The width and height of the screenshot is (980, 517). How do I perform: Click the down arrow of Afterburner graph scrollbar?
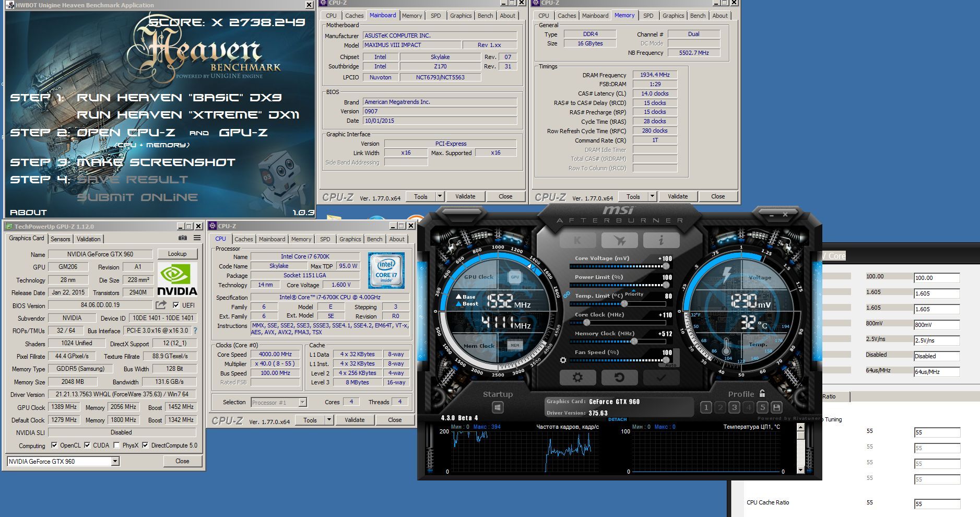pos(801,470)
